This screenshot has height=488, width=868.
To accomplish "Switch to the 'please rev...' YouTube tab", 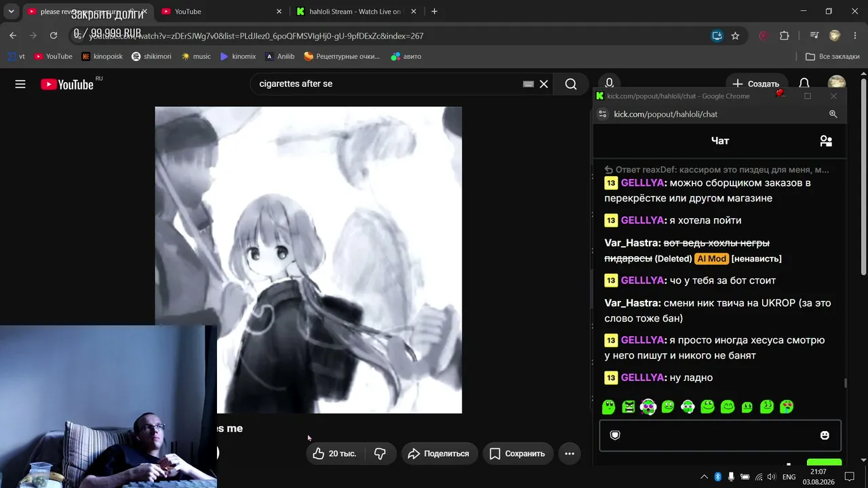I will click(86, 12).
